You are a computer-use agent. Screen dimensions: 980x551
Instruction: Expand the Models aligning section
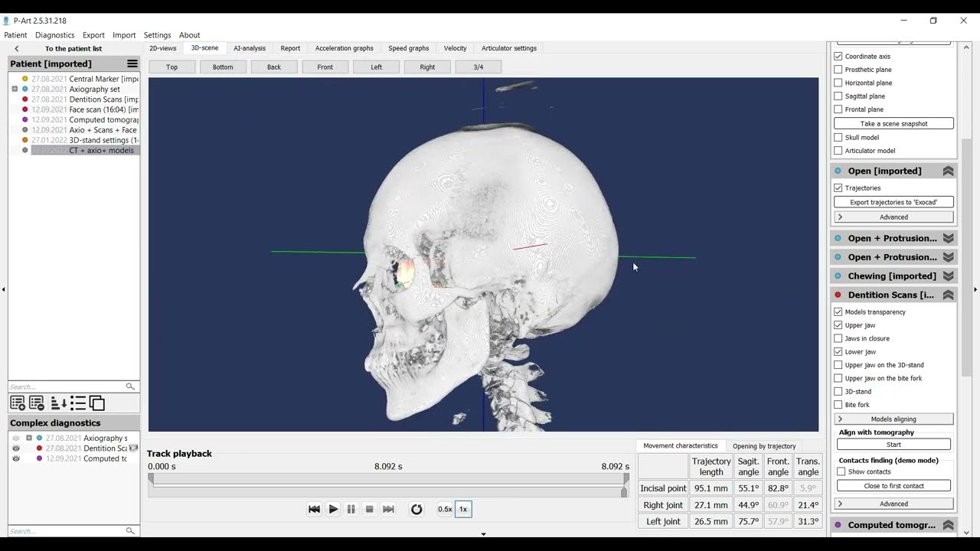pos(893,419)
